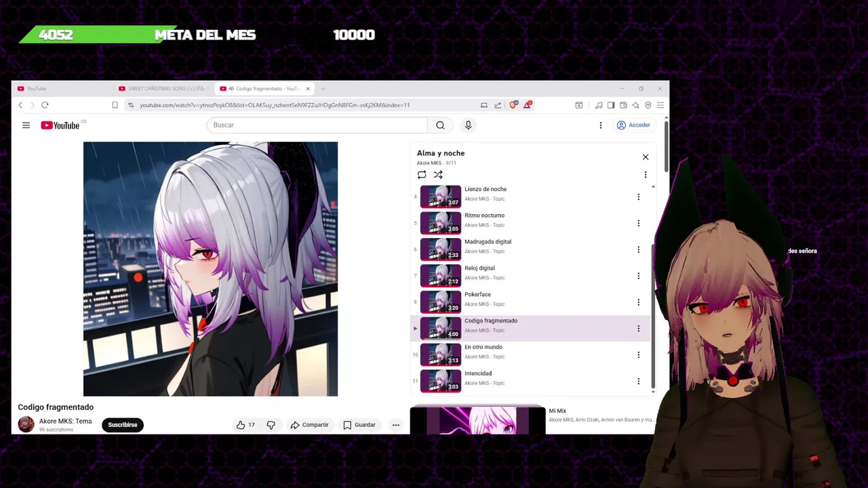Open the Leo AI sparkle icon
Image resolution: width=868 pixels, height=488 pixels.
[635, 105]
